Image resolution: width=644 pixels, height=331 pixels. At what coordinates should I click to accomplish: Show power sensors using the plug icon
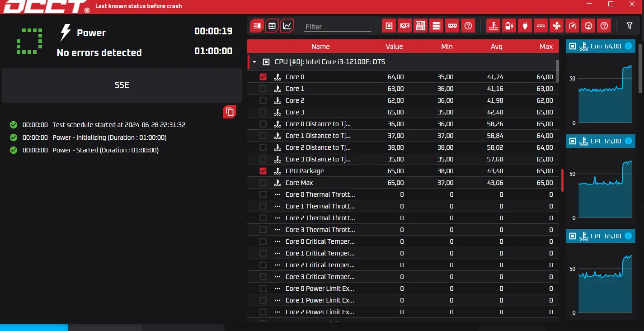point(525,26)
